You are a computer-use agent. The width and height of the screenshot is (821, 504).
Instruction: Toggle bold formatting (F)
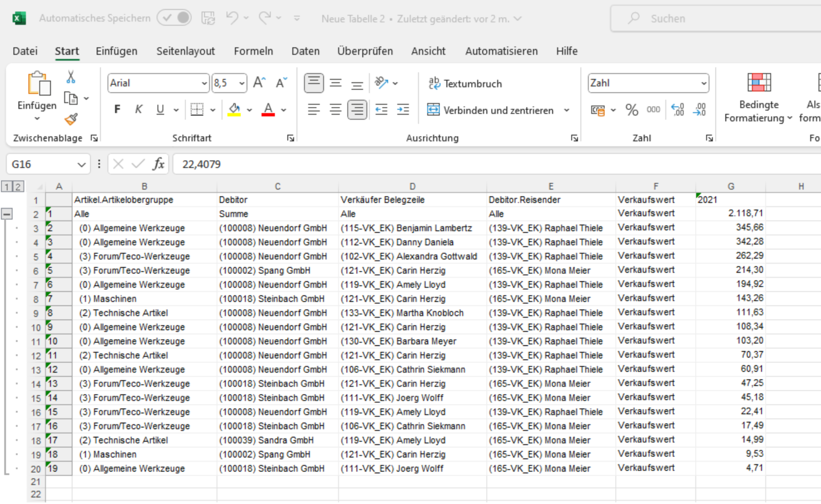click(x=117, y=110)
